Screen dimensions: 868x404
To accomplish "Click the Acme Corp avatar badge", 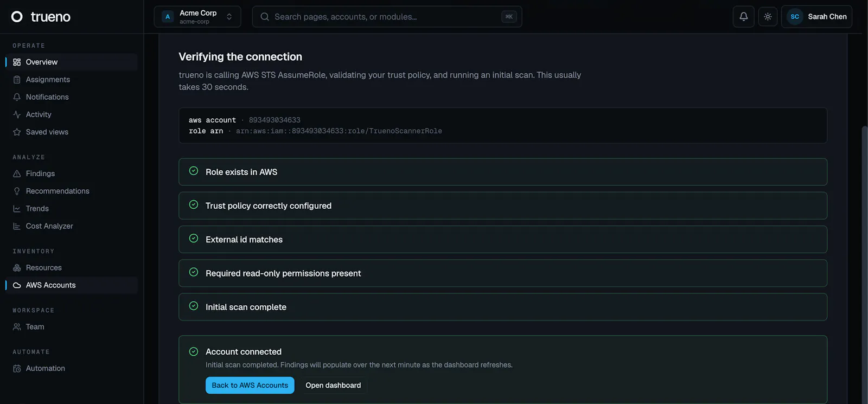I will [168, 17].
